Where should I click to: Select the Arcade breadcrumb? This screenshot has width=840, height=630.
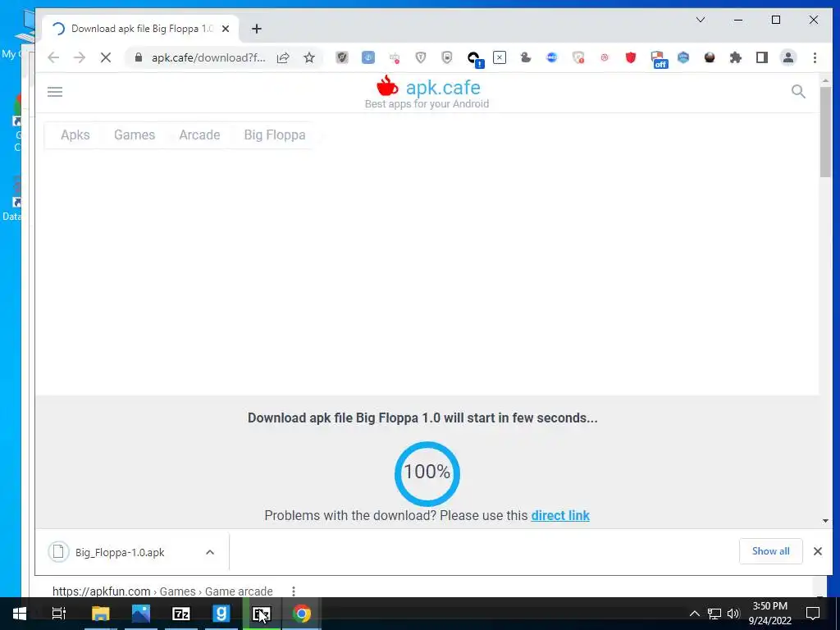(199, 135)
